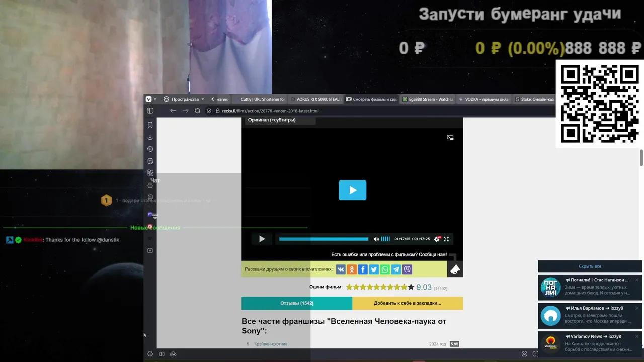Click picture-in-picture icon on the video
Image resolution: width=644 pixels, height=362 pixels.
click(x=450, y=137)
